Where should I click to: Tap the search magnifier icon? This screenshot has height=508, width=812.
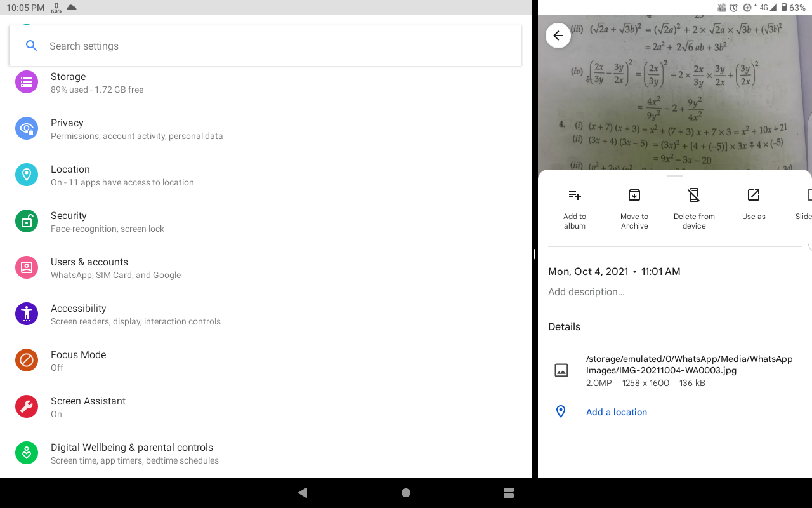point(31,46)
